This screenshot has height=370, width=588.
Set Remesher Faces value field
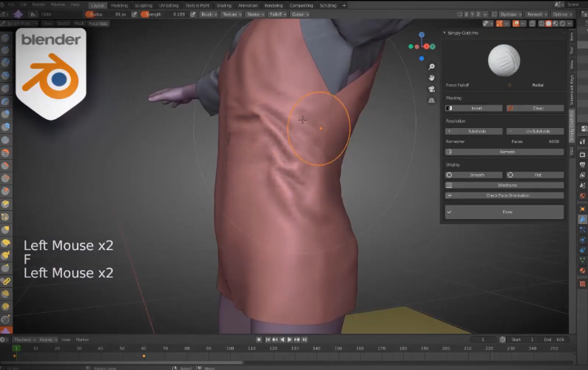click(x=535, y=141)
